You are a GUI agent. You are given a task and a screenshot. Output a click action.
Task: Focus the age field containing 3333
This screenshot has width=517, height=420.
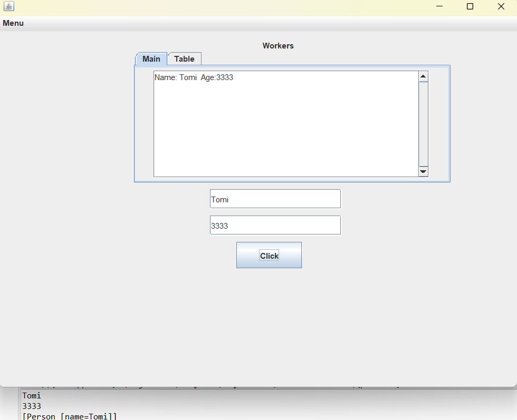275,225
